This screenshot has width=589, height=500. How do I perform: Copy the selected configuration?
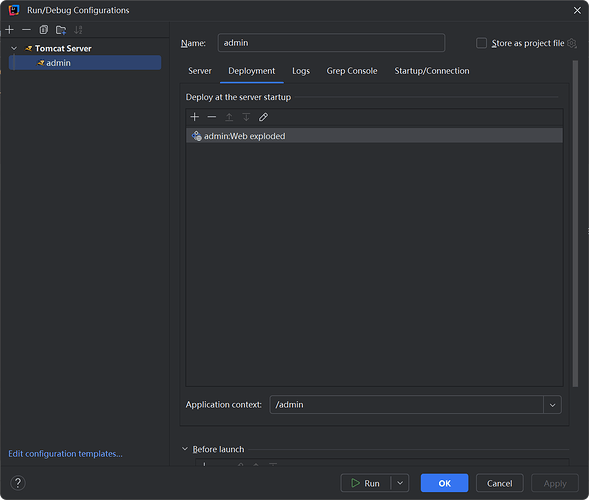pos(44,30)
